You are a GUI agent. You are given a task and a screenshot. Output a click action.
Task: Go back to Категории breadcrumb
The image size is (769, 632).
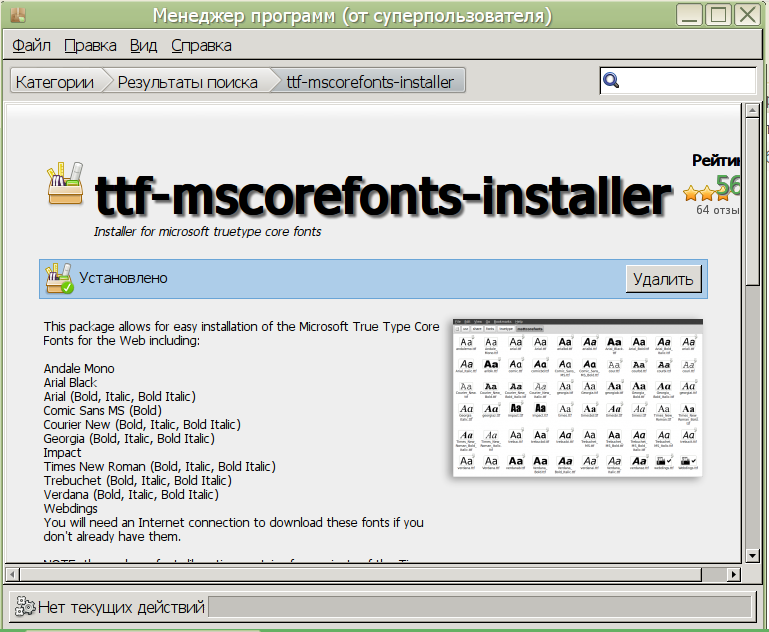[55, 82]
